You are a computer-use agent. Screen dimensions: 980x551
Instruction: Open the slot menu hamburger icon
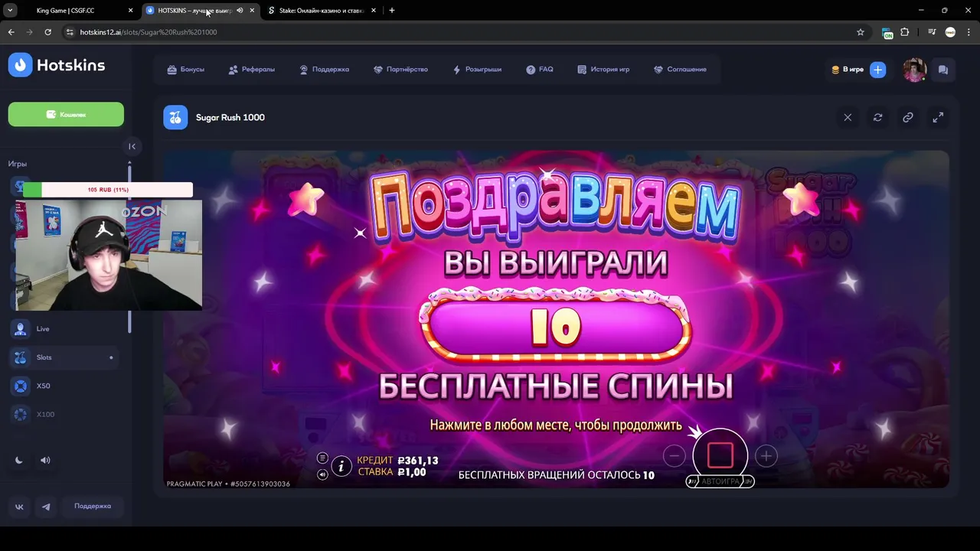[x=322, y=458]
